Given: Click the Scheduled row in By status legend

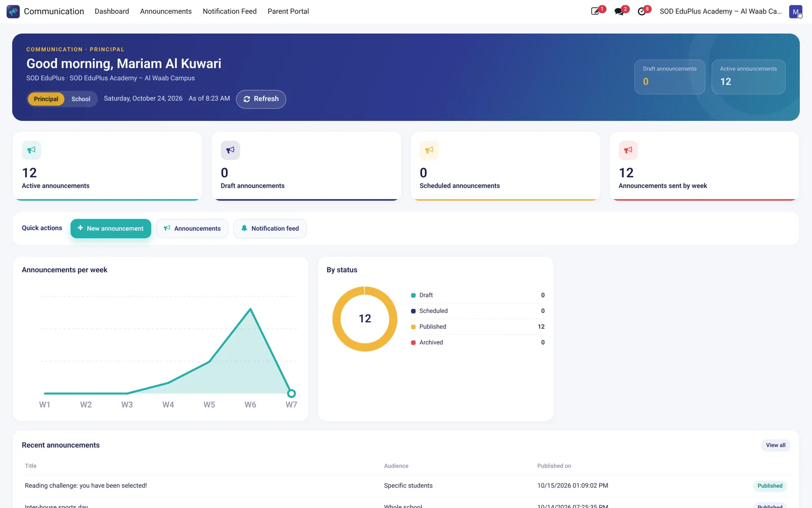Looking at the screenshot, I should tap(478, 311).
